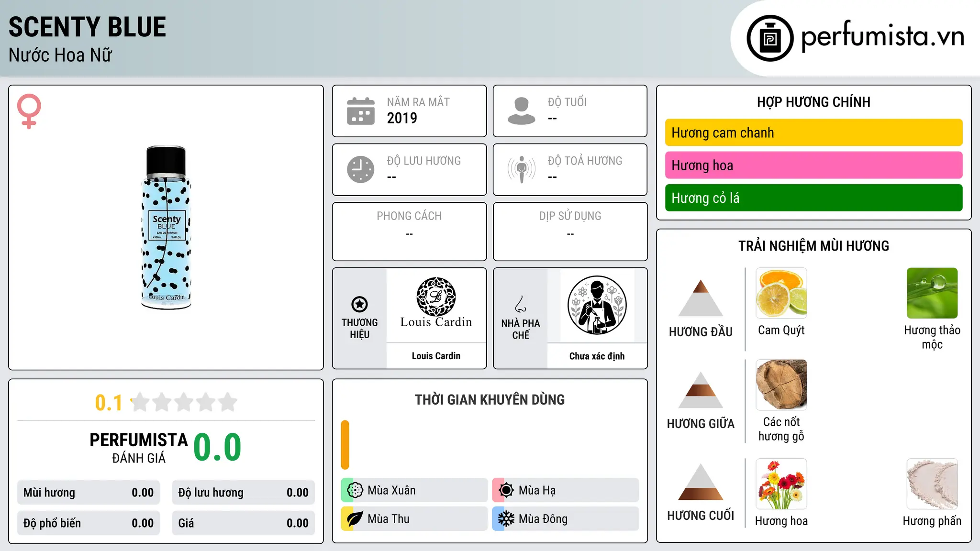Click the orange 0.1 rating number
Image resolution: width=980 pixels, height=551 pixels.
109,403
